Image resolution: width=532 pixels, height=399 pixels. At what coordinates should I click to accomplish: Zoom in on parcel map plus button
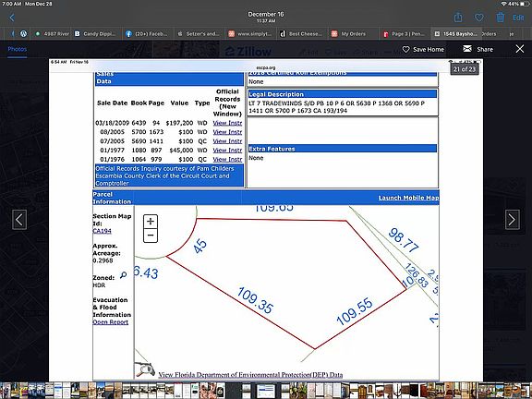[151, 222]
